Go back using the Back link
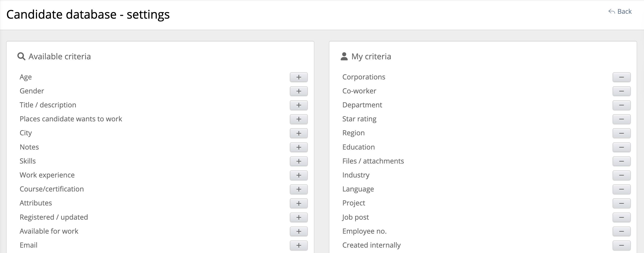This screenshot has width=644, height=253. [620, 12]
